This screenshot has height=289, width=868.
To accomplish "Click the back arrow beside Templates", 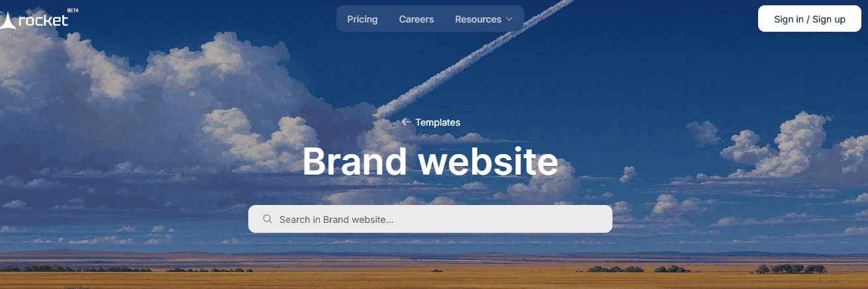I will [406, 122].
